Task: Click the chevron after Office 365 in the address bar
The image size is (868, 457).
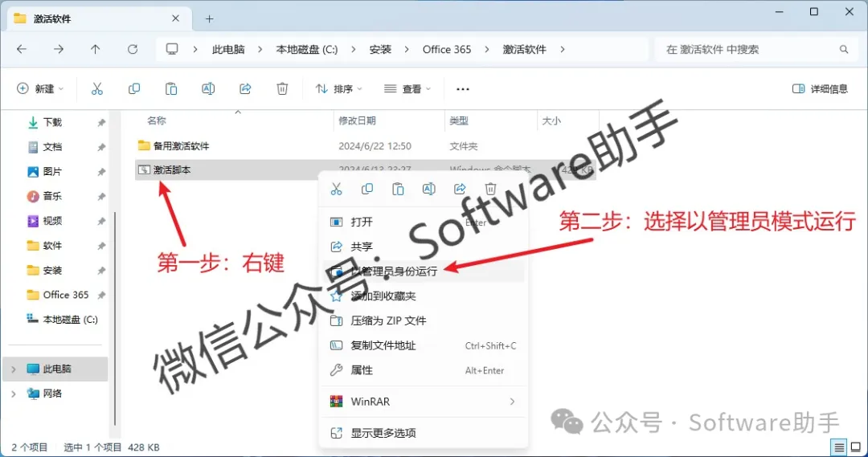Action: 486,49
